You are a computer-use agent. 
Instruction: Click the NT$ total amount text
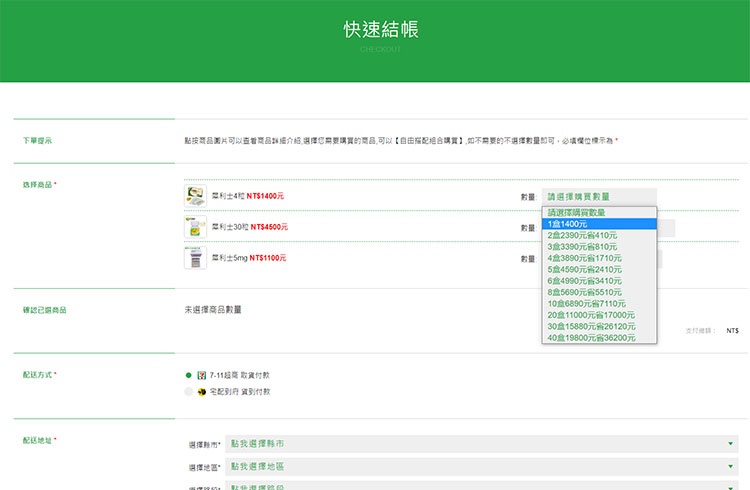pos(732,331)
